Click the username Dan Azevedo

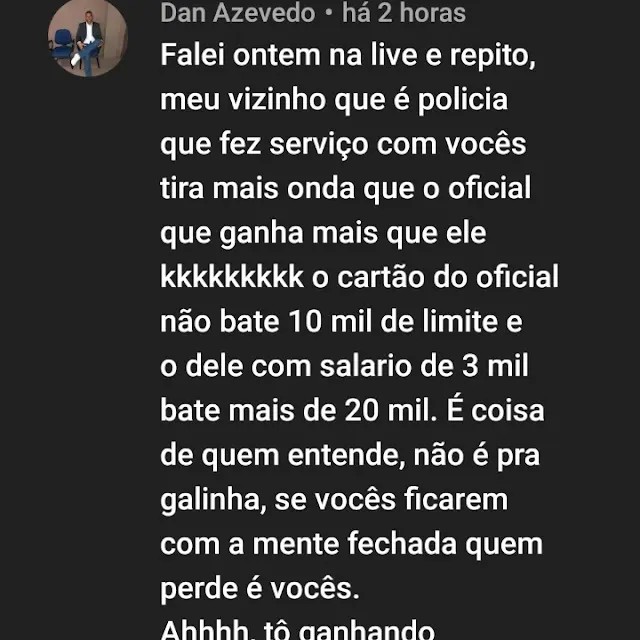[238, 13]
